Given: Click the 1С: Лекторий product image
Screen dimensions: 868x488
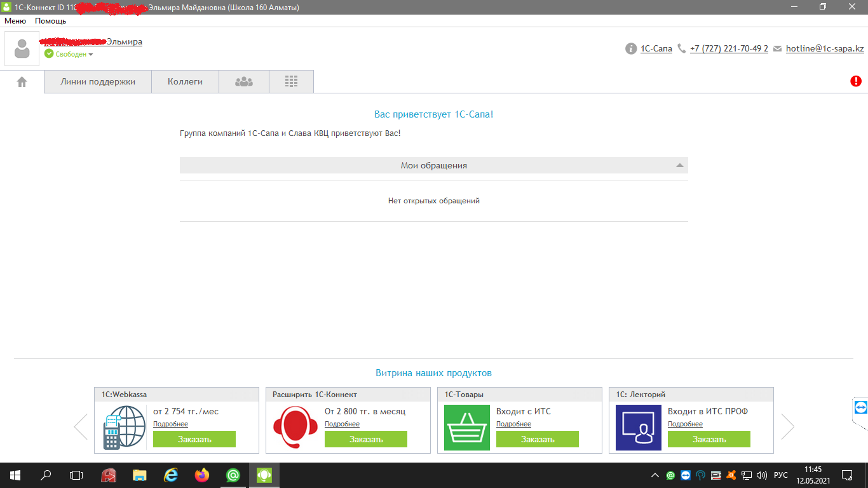Looking at the screenshot, I should pyautogui.click(x=639, y=428).
